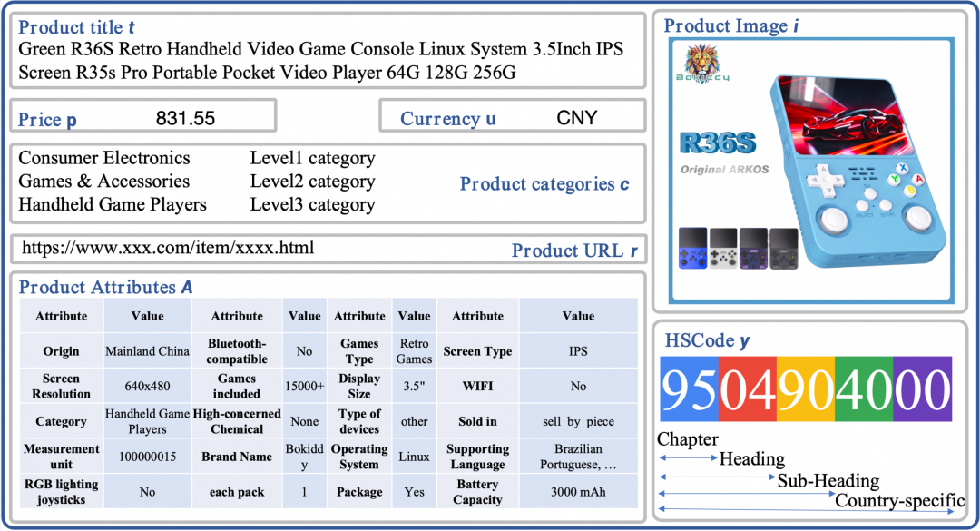The width and height of the screenshot is (980, 531).
Task: Click the Games included attribute cell
Action: click(237, 387)
